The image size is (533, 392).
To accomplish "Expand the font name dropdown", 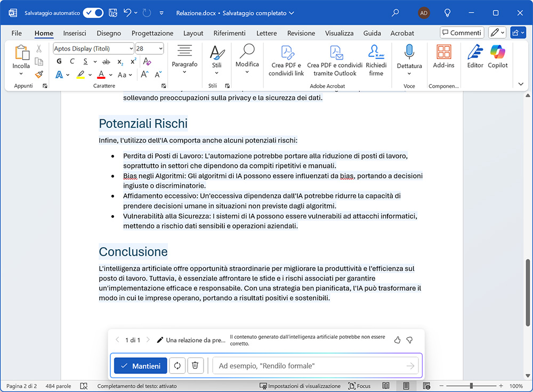I will (131, 48).
